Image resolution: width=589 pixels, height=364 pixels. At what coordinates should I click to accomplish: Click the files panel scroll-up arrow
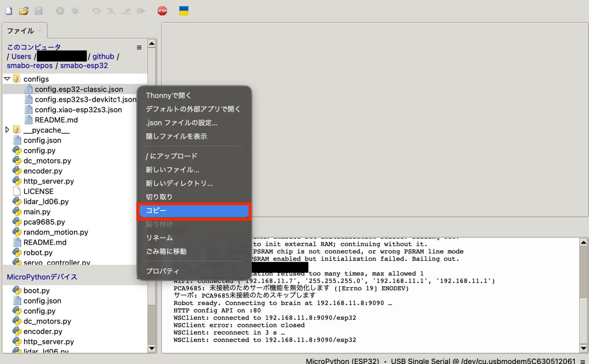152,43
